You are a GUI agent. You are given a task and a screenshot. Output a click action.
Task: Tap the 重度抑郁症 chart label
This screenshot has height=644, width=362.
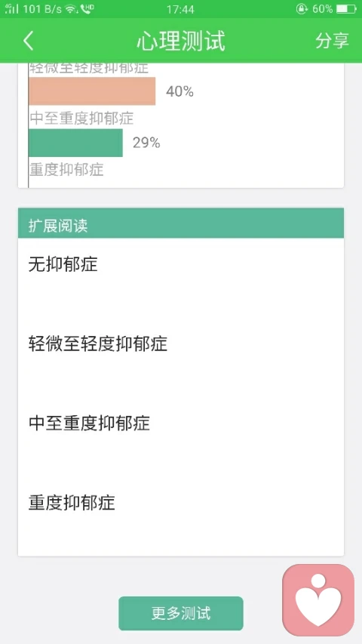[66, 170]
